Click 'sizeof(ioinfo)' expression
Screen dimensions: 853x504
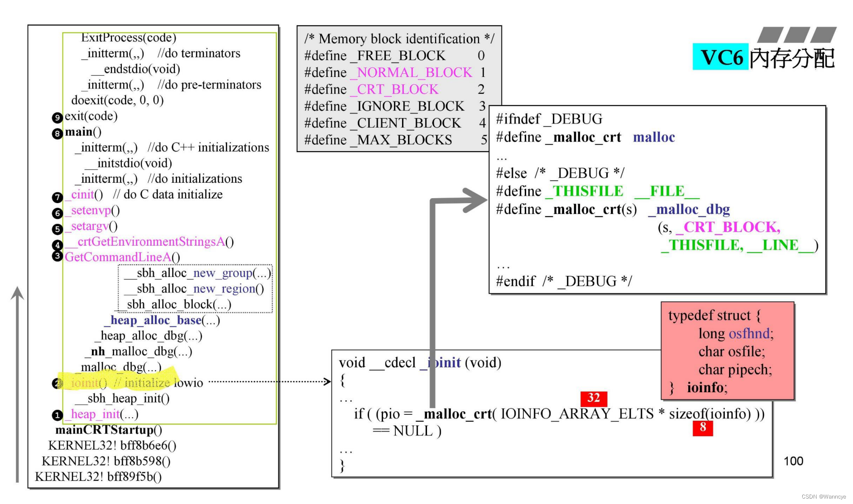(710, 414)
